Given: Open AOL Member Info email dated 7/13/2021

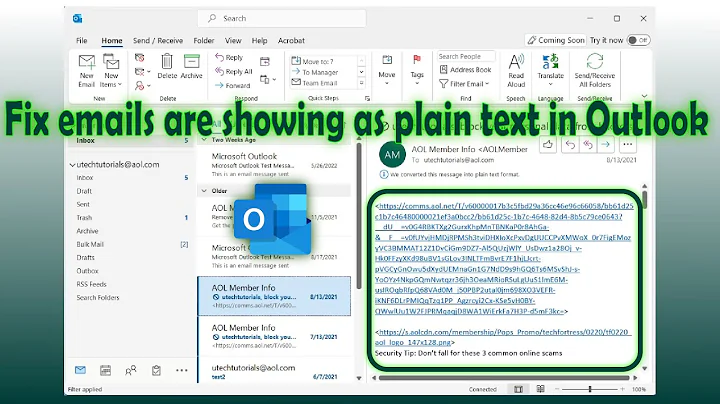Looking at the screenshot, I should (x=274, y=337).
